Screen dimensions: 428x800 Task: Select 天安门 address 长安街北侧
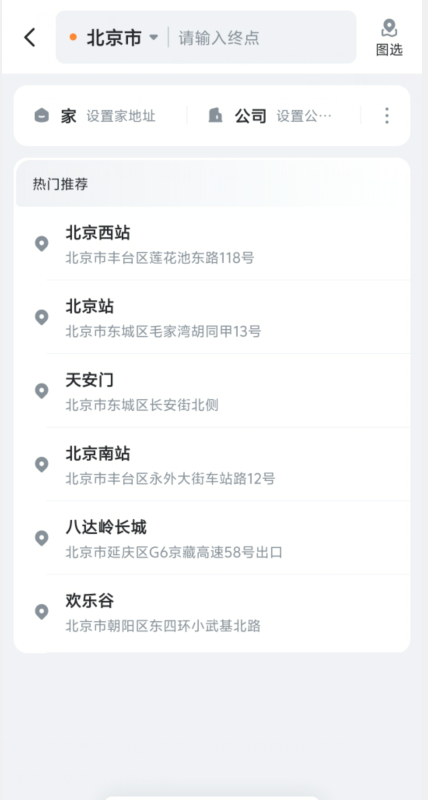pyautogui.click(x=142, y=405)
